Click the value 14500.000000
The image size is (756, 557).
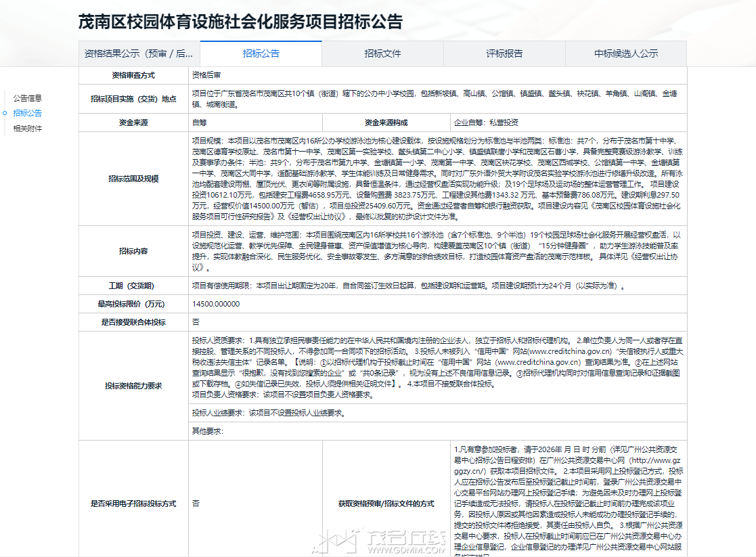215,304
